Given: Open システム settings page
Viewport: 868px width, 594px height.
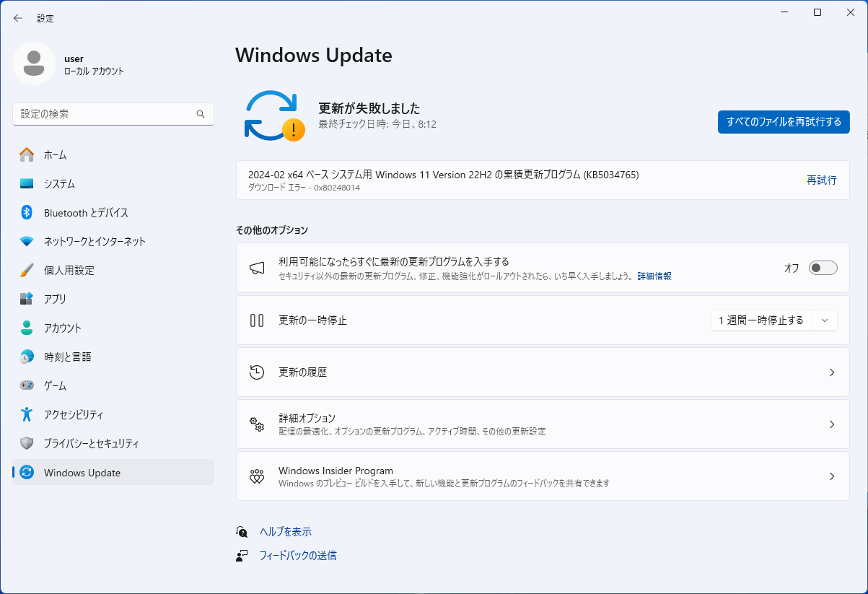Looking at the screenshot, I should (113, 183).
